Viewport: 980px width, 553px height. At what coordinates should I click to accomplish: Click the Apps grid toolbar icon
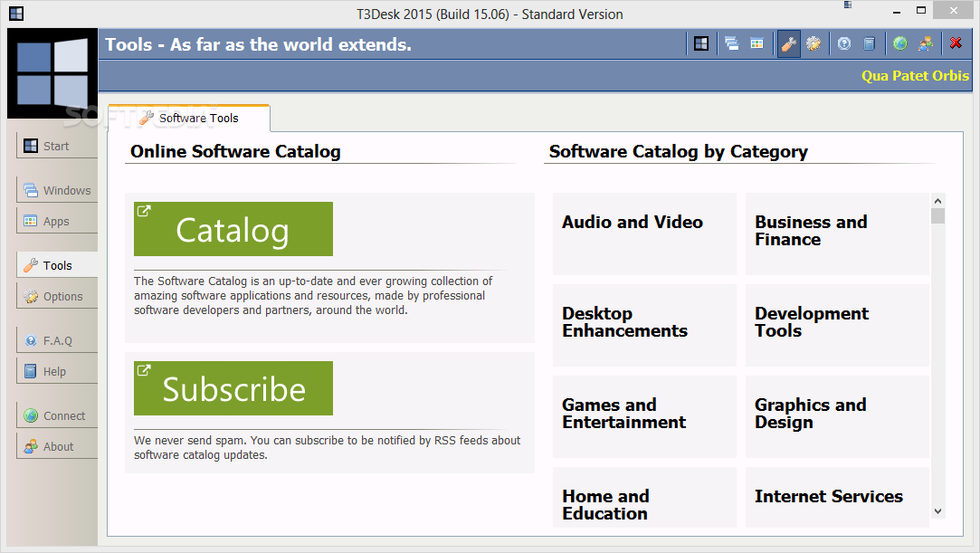point(756,43)
